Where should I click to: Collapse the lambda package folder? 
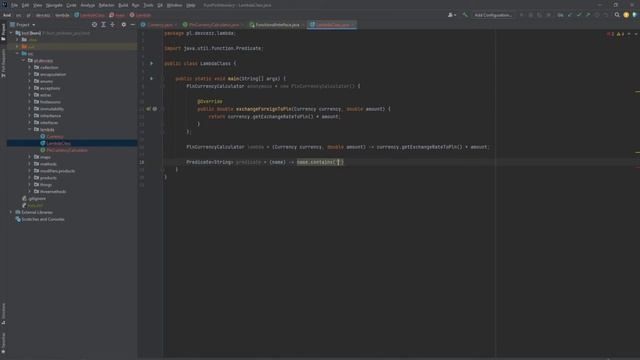pyautogui.click(x=30, y=129)
